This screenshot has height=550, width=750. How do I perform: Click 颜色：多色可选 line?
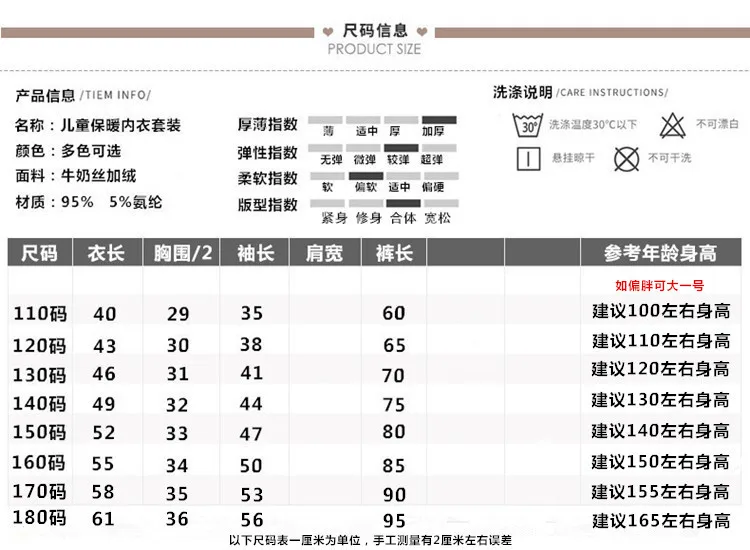[x=68, y=151]
